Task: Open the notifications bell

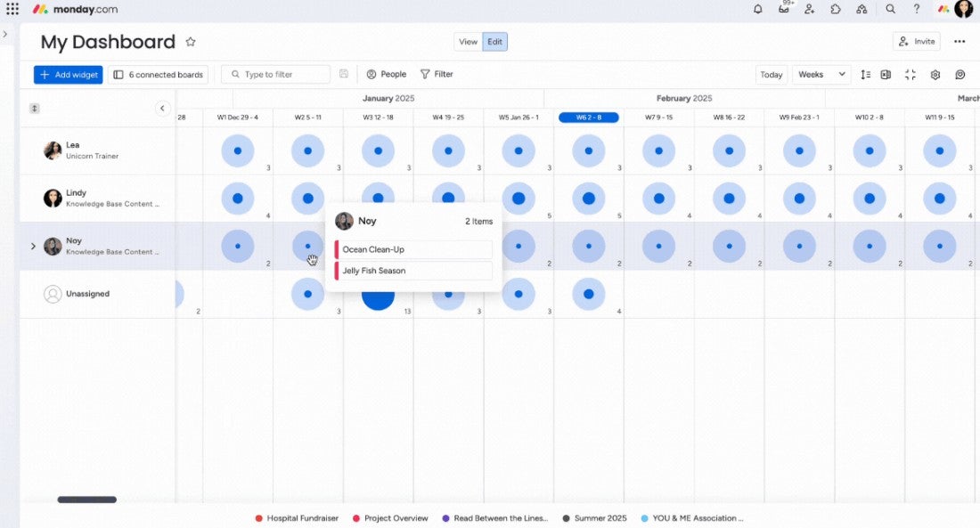Action: click(x=758, y=9)
